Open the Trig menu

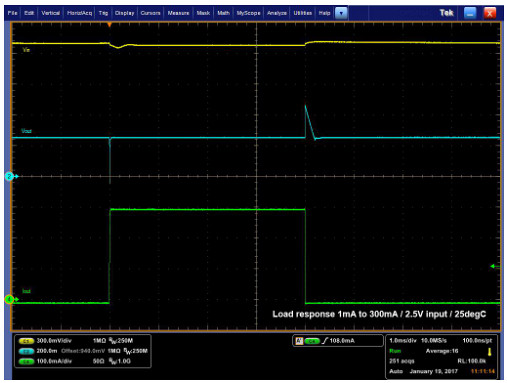(x=103, y=13)
